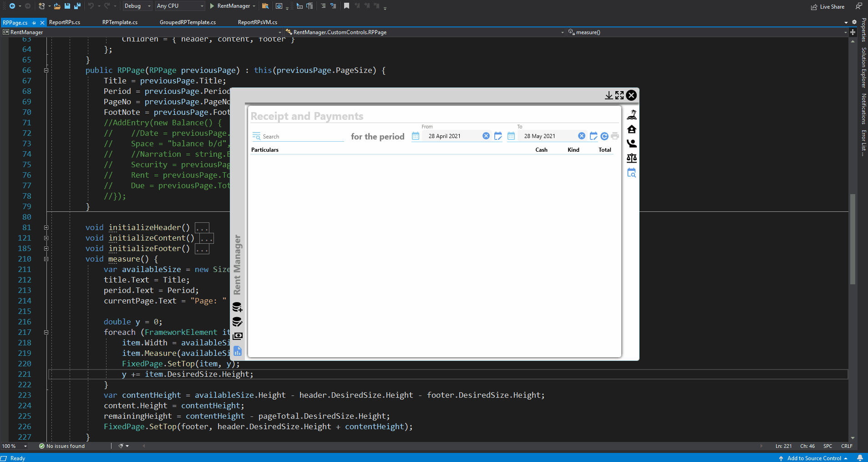
Task: Switch to the ReportRPs.cs tab
Action: tap(65, 22)
